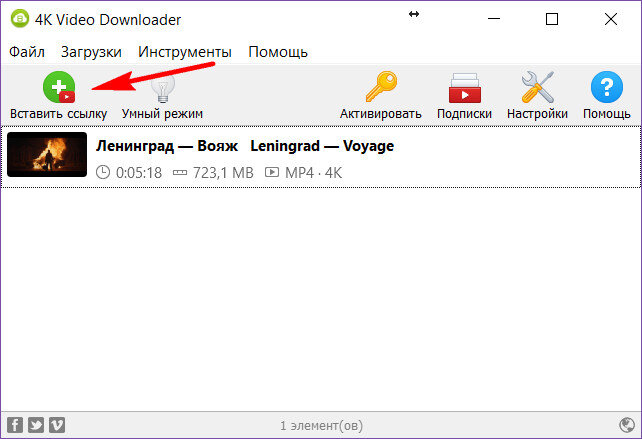Open the Инструменты menu
The image size is (642, 439).
(185, 52)
